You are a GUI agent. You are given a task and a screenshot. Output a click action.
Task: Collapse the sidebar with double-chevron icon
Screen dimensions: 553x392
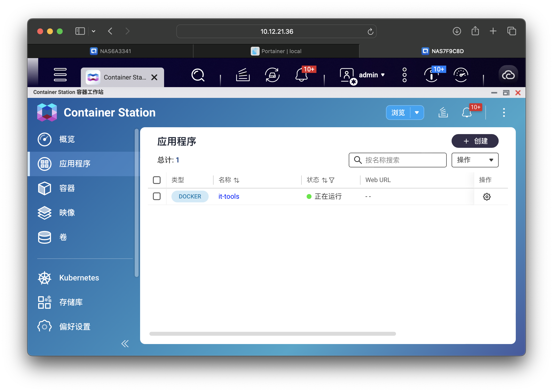click(125, 344)
